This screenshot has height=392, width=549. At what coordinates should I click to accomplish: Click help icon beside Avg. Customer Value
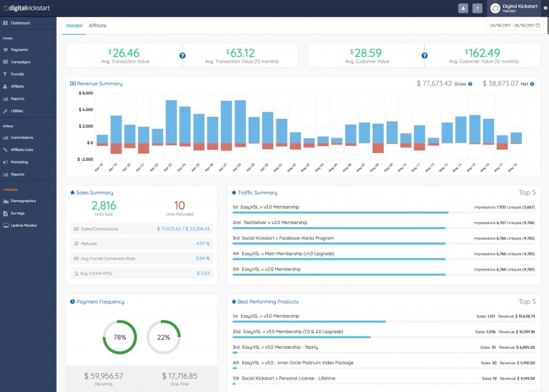(424, 56)
